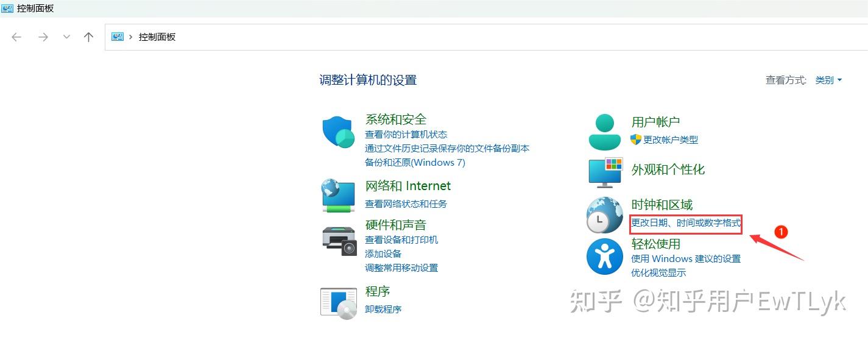Open 用户帐户 category
The height and width of the screenshot is (340, 868).
point(656,122)
